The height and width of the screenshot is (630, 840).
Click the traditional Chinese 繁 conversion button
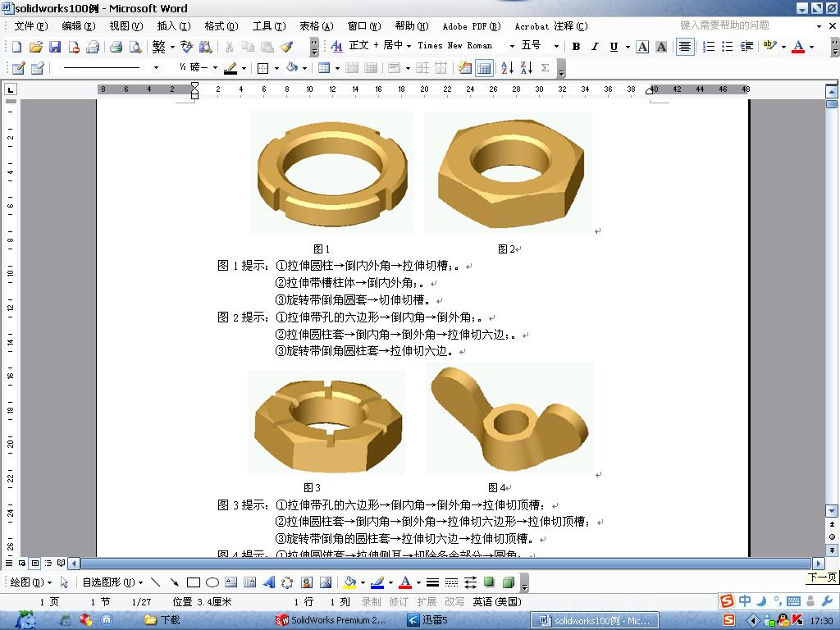pos(158,47)
